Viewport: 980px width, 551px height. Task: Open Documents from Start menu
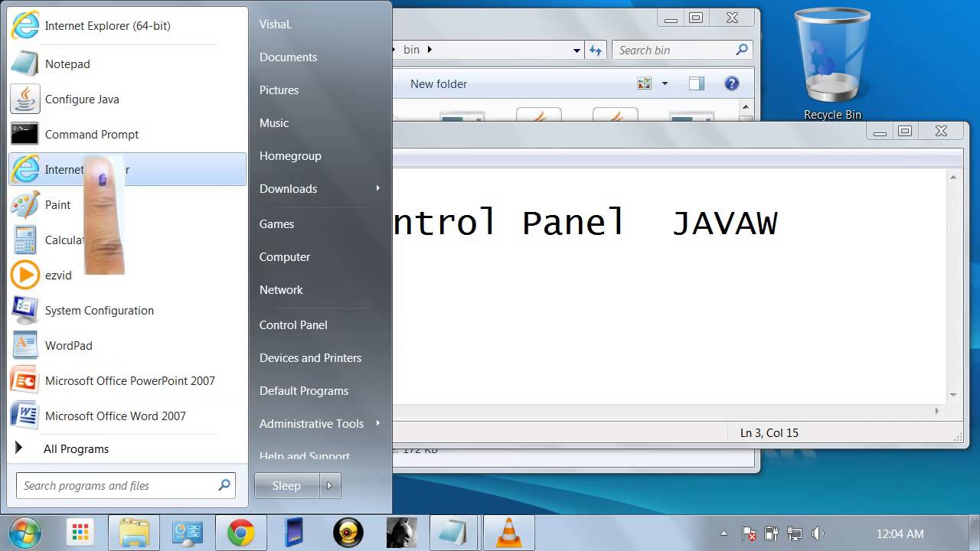tap(288, 57)
